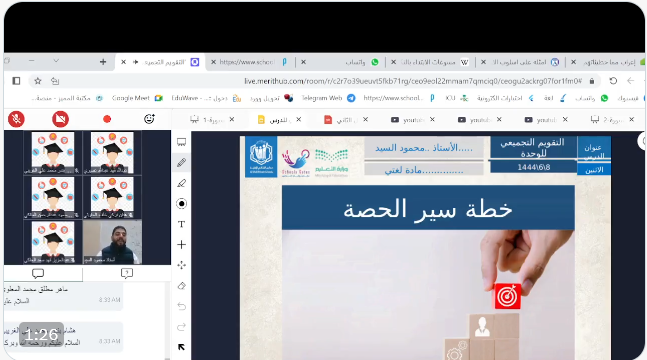Open the screen share board tool
The width and height of the screenshot is (647, 360).
(182, 142)
